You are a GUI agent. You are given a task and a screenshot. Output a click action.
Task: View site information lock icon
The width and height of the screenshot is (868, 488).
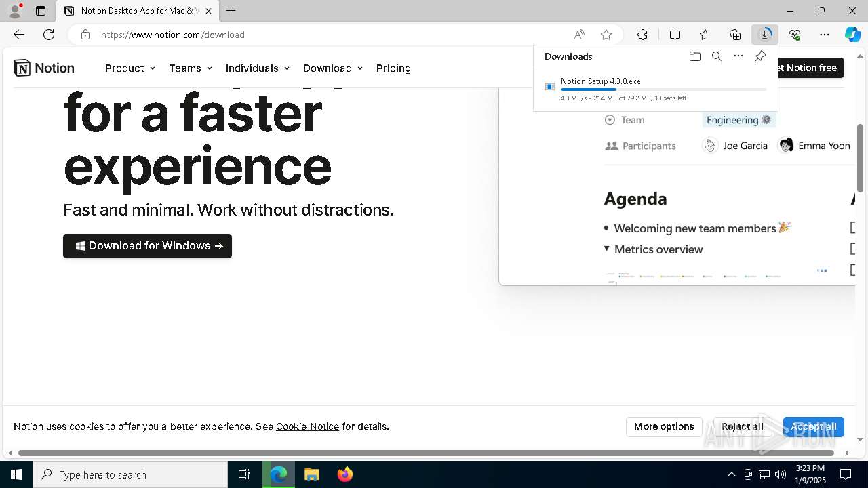tap(85, 35)
